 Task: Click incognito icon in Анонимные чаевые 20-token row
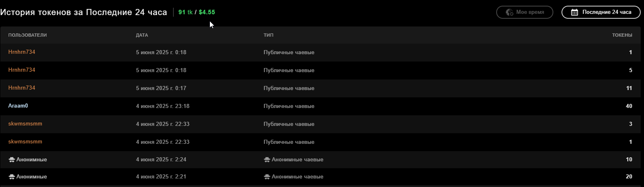tap(267, 176)
